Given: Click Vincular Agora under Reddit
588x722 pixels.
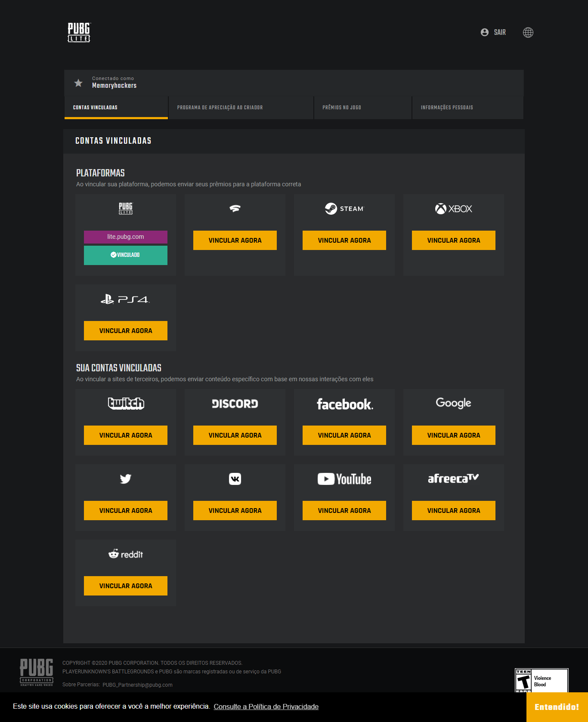Looking at the screenshot, I should 126,586.
